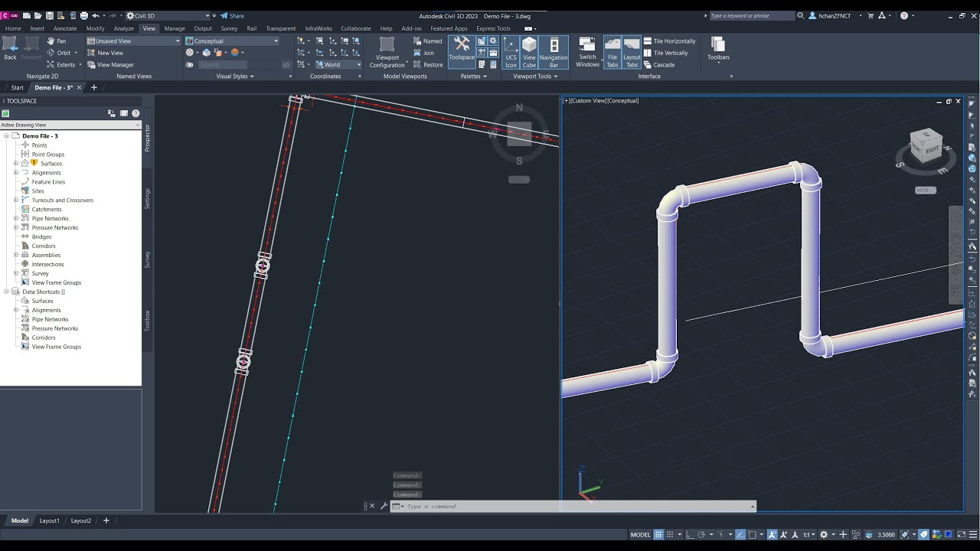Add a new layout with plus button

pyautogui.click(x=106, y=521)
